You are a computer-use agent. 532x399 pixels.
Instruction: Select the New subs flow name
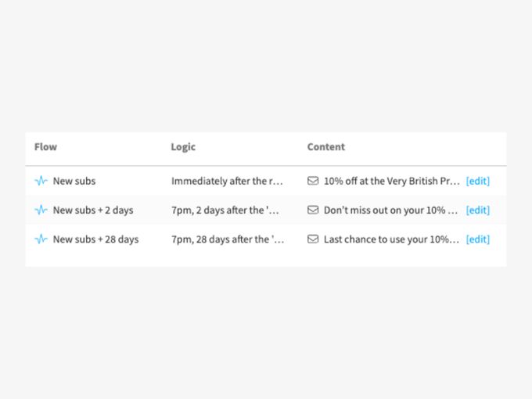pos(74,181)
